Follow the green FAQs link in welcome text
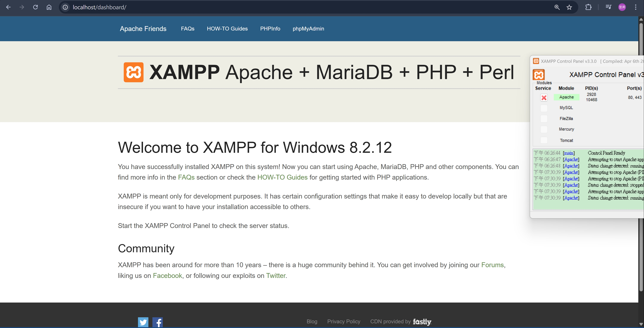This screenshot has width=644, height=328. tap(186, 177)
